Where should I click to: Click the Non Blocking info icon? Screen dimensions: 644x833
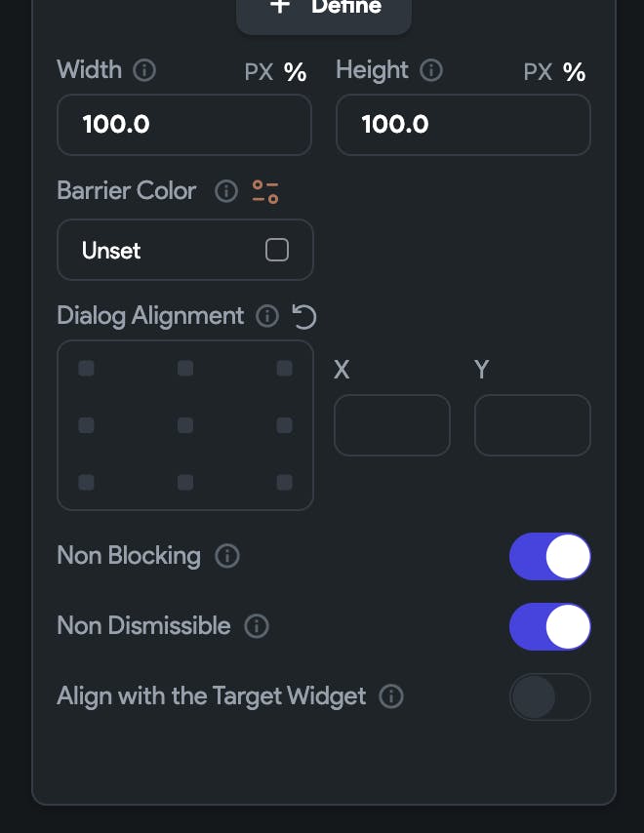point(227,556)
